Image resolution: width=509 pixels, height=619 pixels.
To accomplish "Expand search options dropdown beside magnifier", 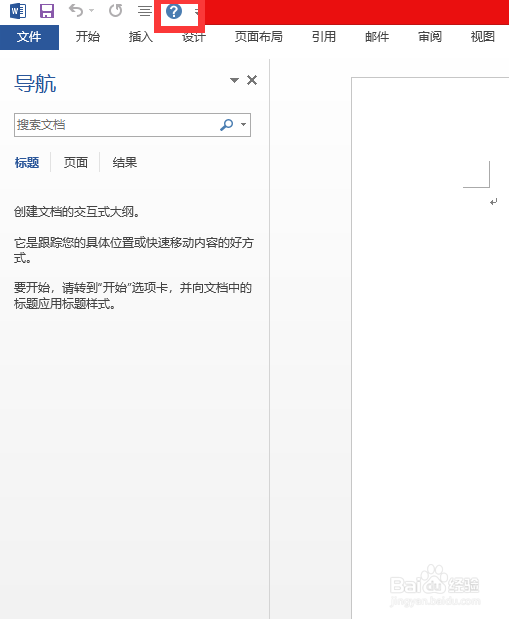I will (243, 125).
